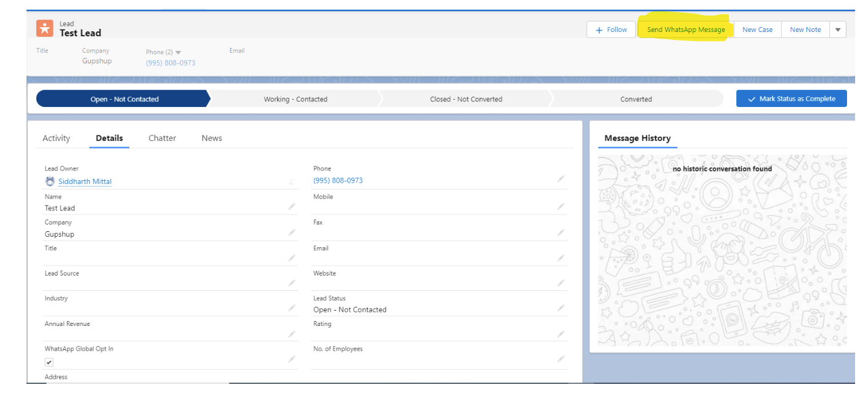Click the New Note button

pos(805,30)
